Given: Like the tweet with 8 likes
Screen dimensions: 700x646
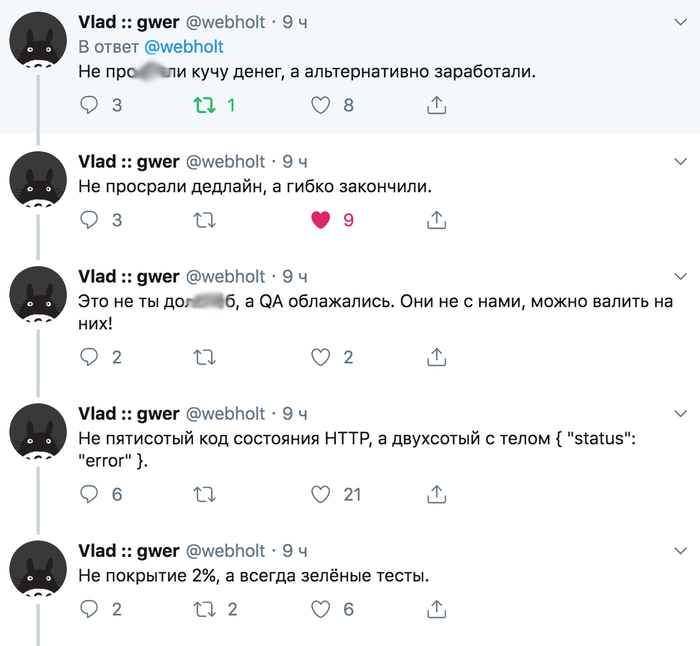Looking at the screenshot, I should click(x=320, y=104).
